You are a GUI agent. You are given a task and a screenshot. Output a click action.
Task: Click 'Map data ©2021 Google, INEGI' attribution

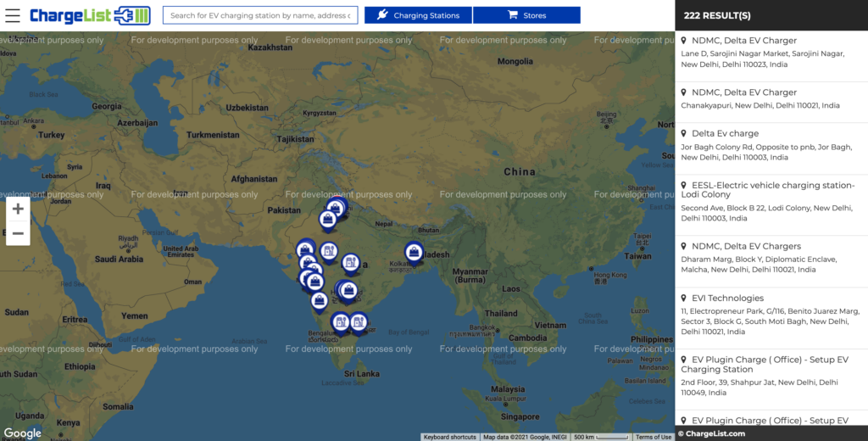click(525, 437)
